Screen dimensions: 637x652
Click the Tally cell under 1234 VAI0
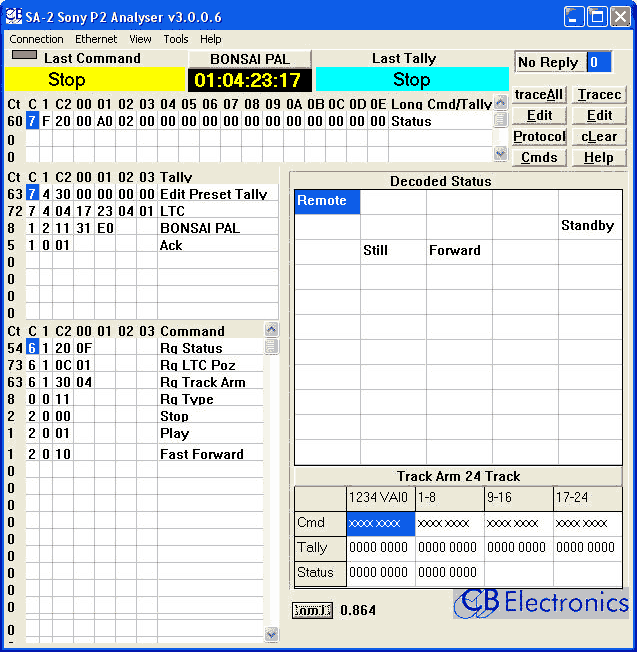coord(380,548)
